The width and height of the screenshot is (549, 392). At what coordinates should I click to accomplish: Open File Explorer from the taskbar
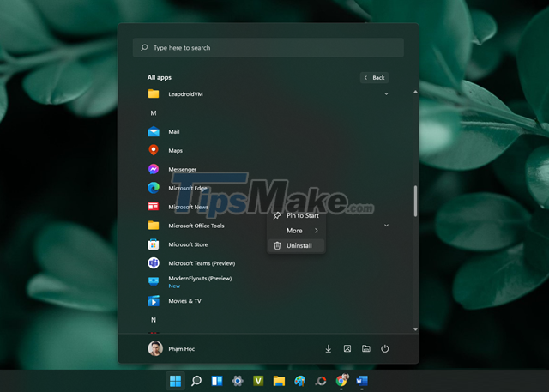(279, 381)
